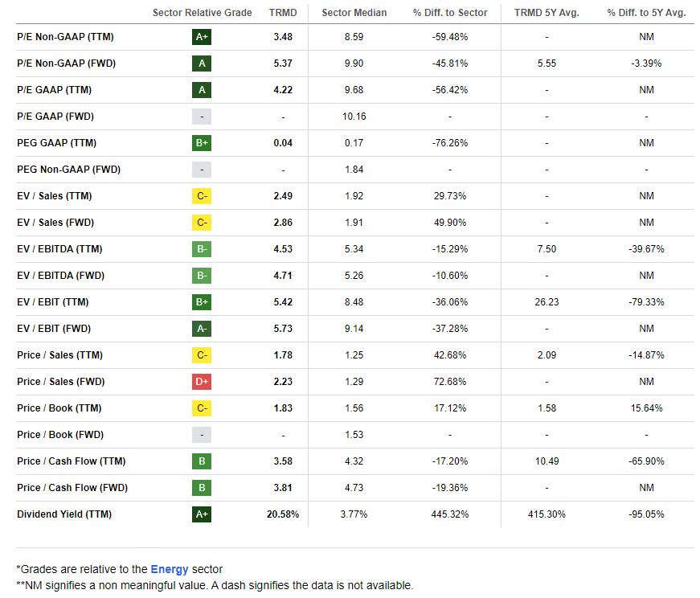The image size is (700, 598).
Task: Click the 1.84 sector median for PEG Non-GAAP (FWD)
Action: [x=354, y=170]
